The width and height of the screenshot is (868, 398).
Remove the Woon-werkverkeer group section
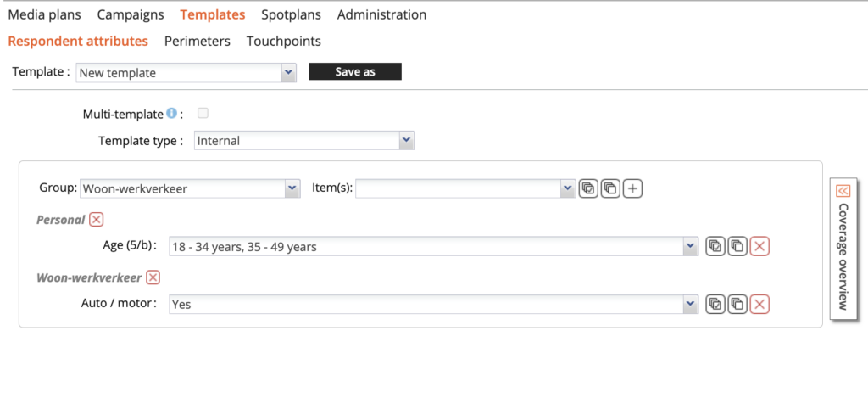153,277
